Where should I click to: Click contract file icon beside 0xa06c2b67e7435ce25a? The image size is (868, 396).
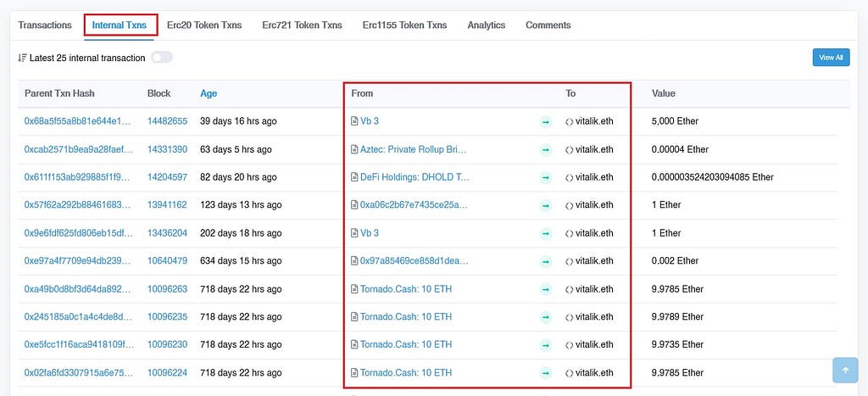[355, 205]
